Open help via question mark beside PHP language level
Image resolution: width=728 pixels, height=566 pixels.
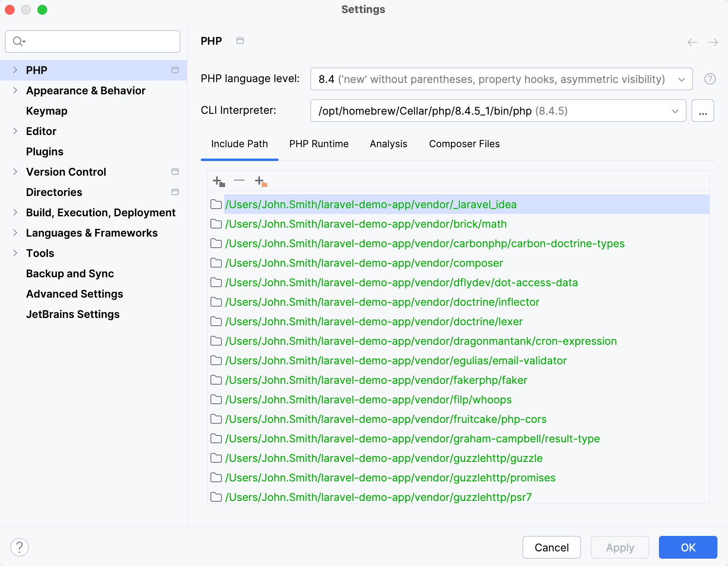point(710,79)
